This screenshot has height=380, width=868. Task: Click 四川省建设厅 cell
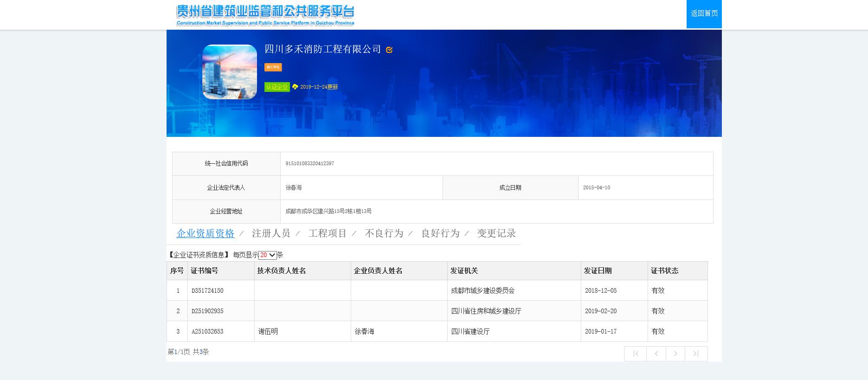point(470,332)
